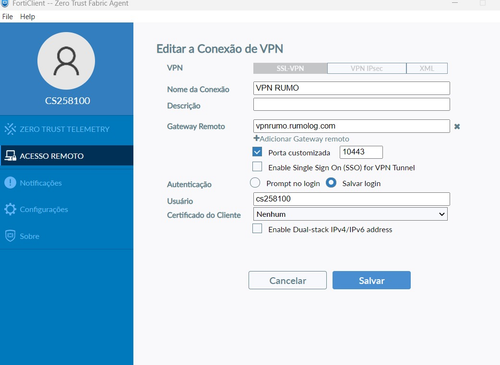Open the Certificado do Cliente dropdown
Screen dimensions: 500x365
350,214
